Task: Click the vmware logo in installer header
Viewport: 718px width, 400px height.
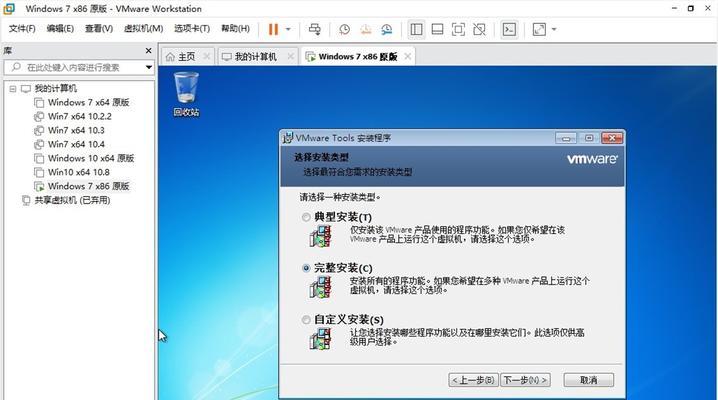Action: coord(592,159)
